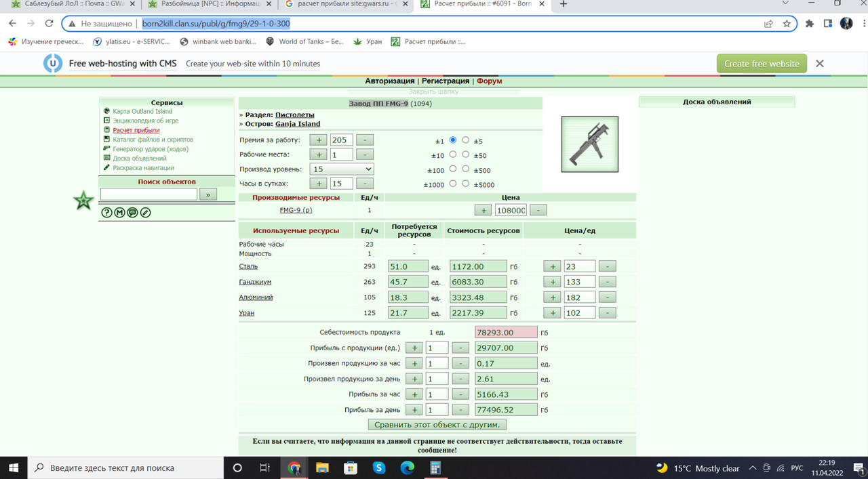Viewport: 868px width, 479px height.
Task: Click Create free website button
Action: (762, 64)
